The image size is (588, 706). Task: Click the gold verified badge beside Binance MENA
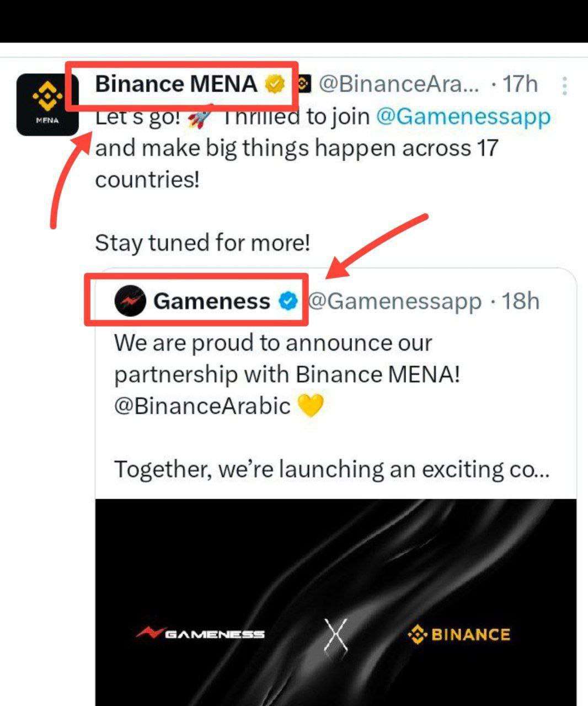pyautogui.click(x=275, y=84)
